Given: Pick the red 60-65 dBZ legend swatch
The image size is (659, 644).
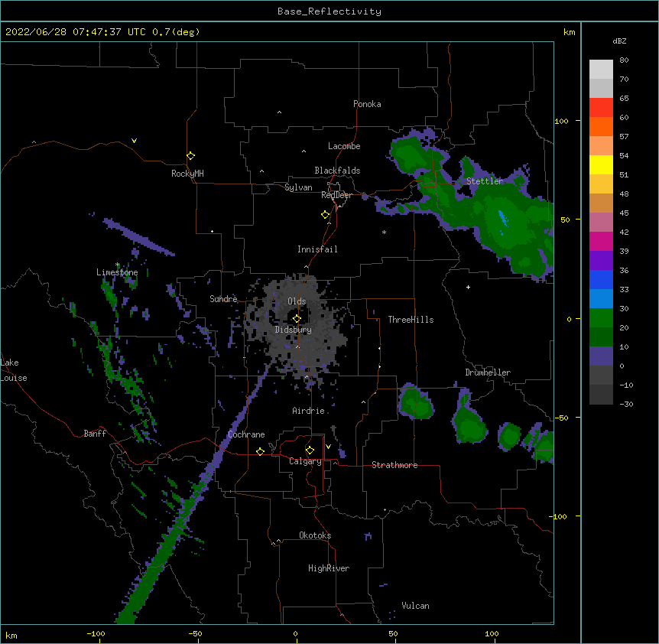Looking at the screenshot, I should pos(601,108).
